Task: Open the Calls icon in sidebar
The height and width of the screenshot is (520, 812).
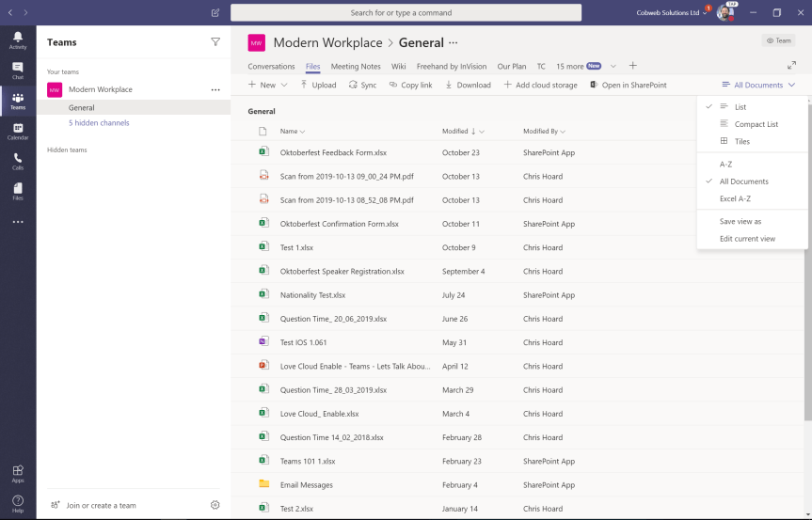Action: 18,161
